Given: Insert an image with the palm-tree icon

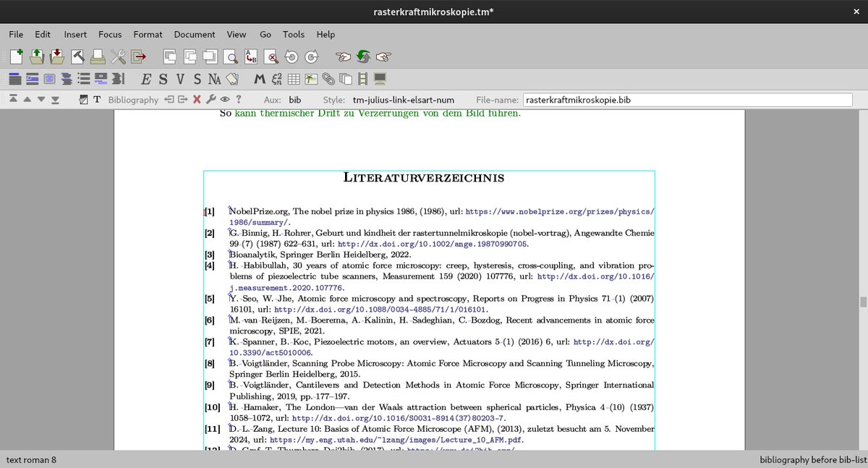Looking at the screenshot, I should 312,78.
